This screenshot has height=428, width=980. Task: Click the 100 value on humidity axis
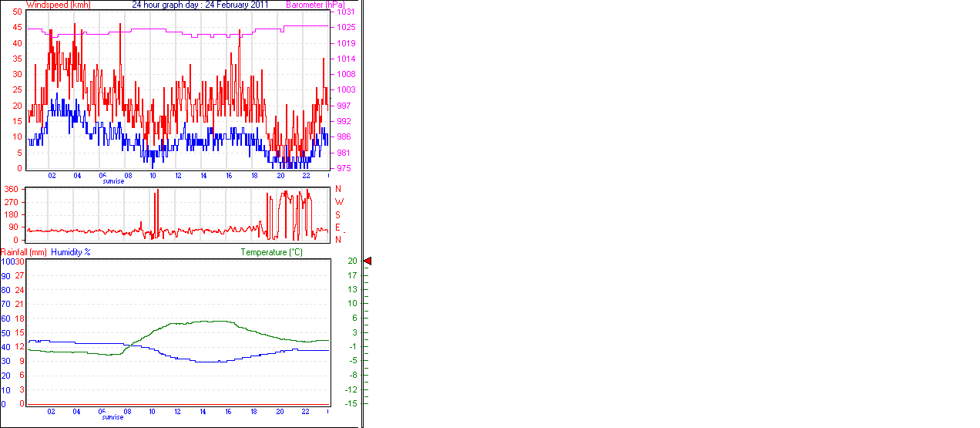[x=7, y=261]
